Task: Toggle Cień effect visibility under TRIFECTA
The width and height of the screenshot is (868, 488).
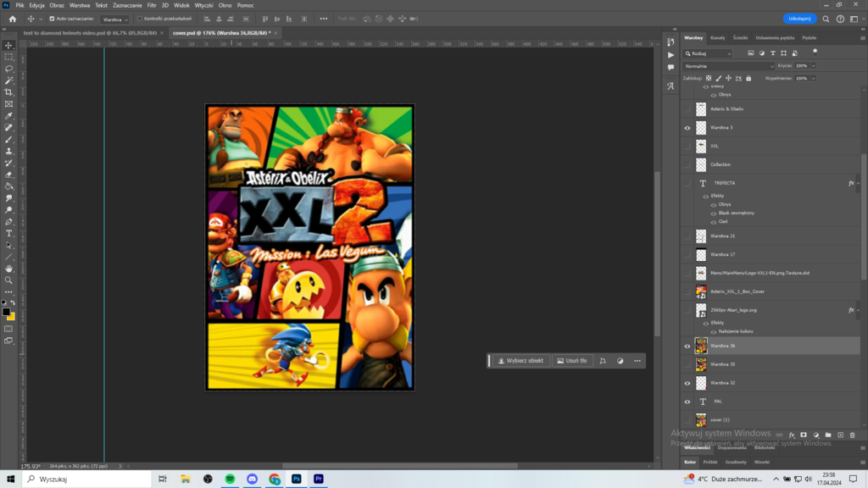Action: (x=714, y=222)
